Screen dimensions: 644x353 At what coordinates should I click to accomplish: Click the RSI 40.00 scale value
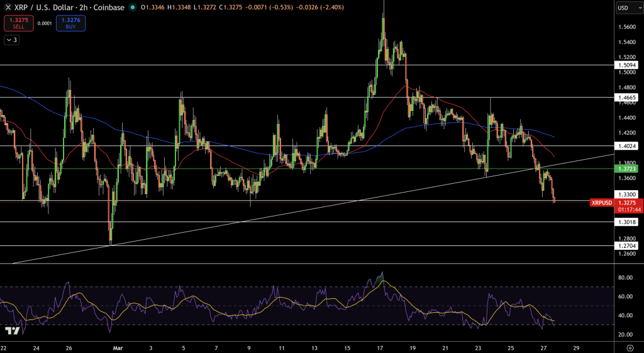click(x=625, y=316)
